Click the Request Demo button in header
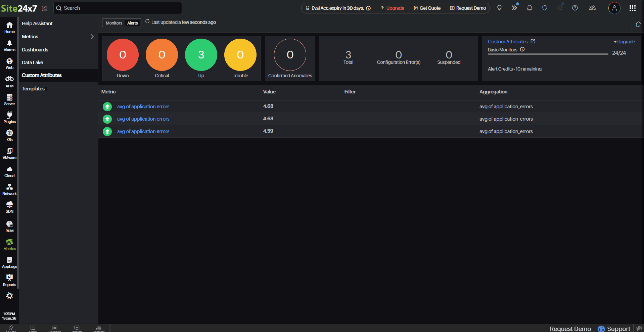The image size is (644, 332). tap(468, 8)
